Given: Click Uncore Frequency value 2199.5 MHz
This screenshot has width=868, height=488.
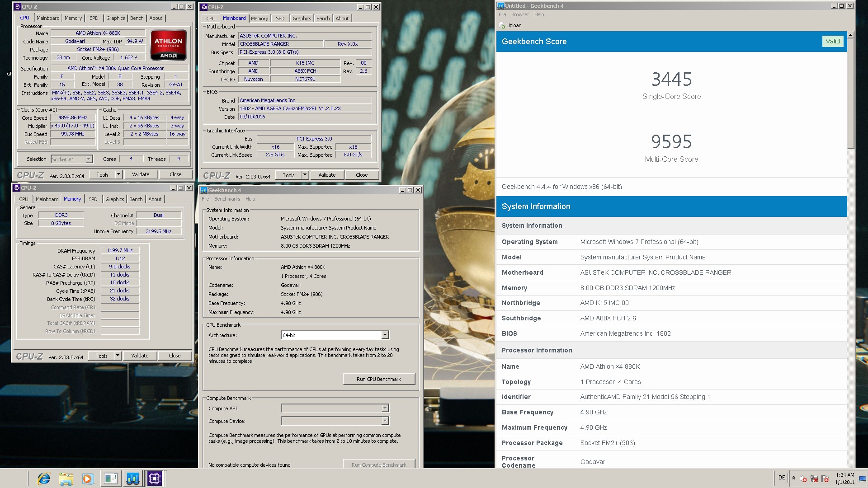Looking at the screenshot, I should click(x=159, y=231).
